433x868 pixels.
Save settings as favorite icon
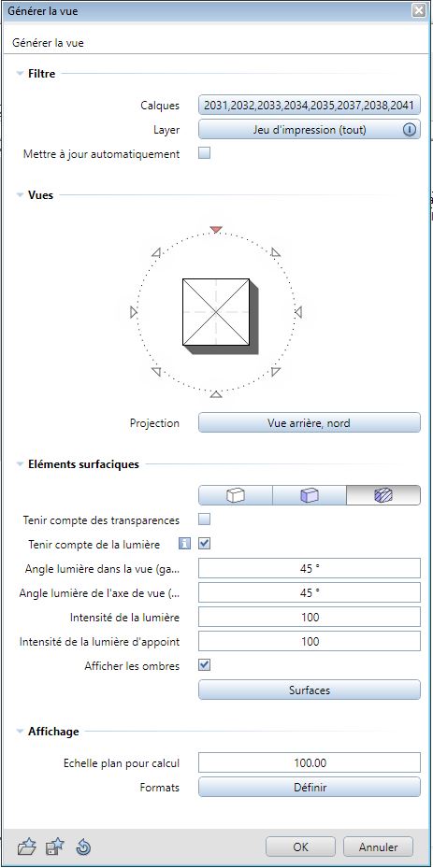point(55,847)
